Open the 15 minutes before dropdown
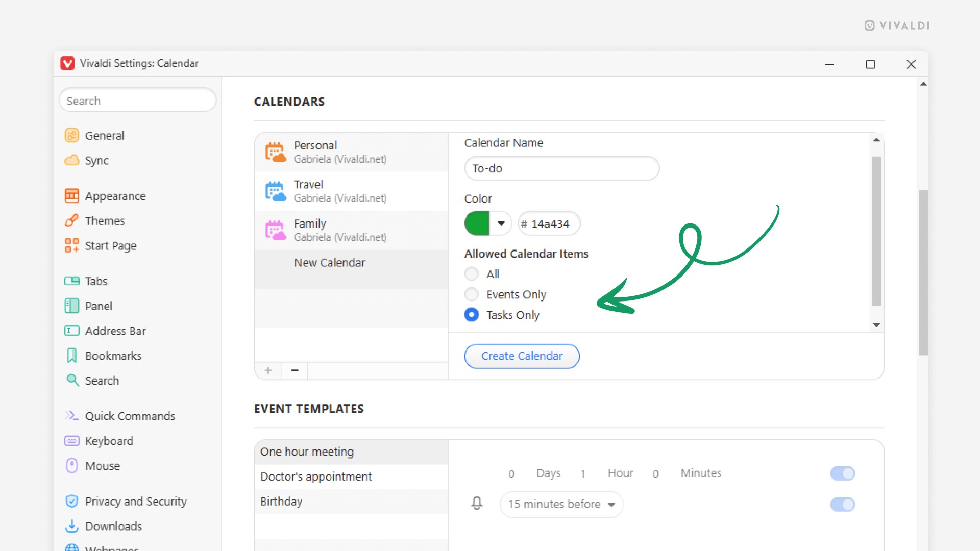 (x=561, y=504)
